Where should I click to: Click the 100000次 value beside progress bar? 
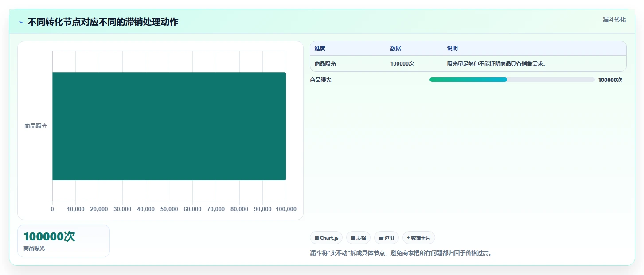pyautogui.click(x=610, y=80)
